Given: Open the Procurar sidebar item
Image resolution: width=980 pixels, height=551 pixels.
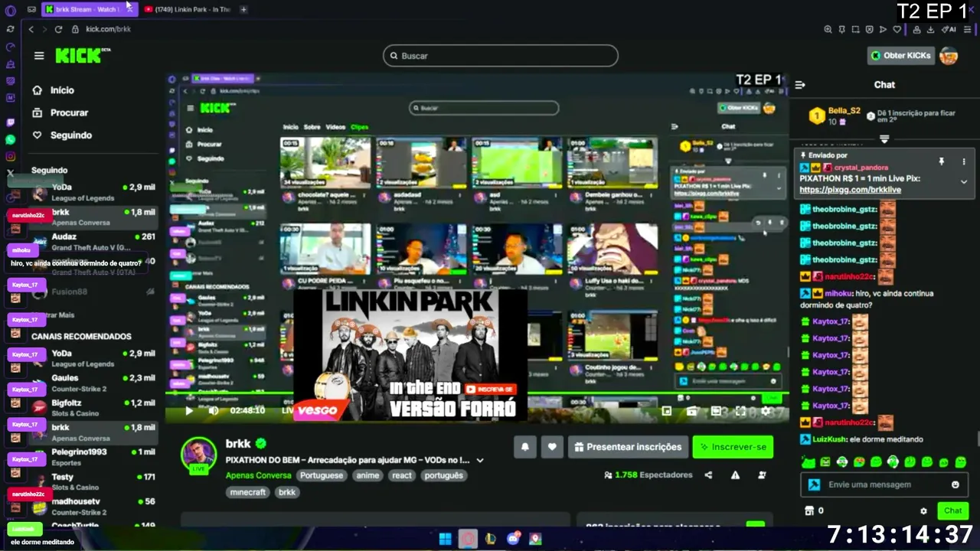Looking at the screenshot, I should (x=60, y=112).
